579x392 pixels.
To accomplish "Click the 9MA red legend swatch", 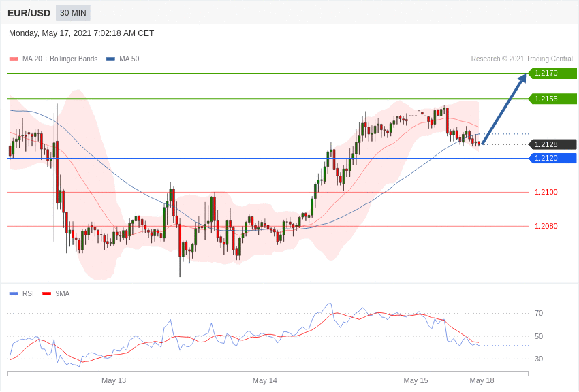I will pyautogui.click(x=46, y=293).
